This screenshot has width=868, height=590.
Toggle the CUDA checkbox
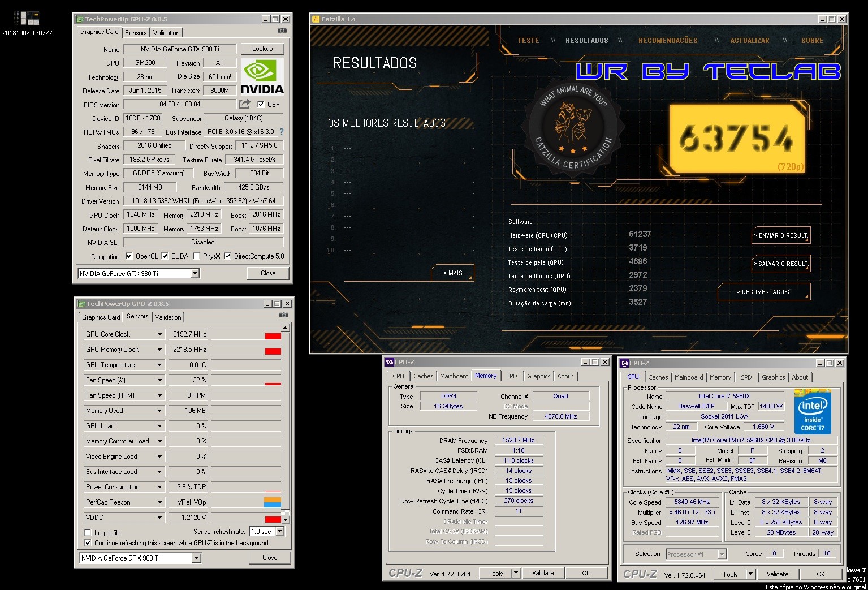click(x=165, y=256)
